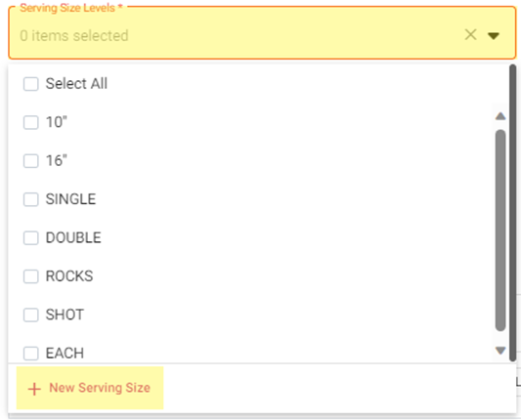The height and width of the screenshot is (420, 521).
Task: Click the outer dark scrollbar
Action: (x=513, y=213)
